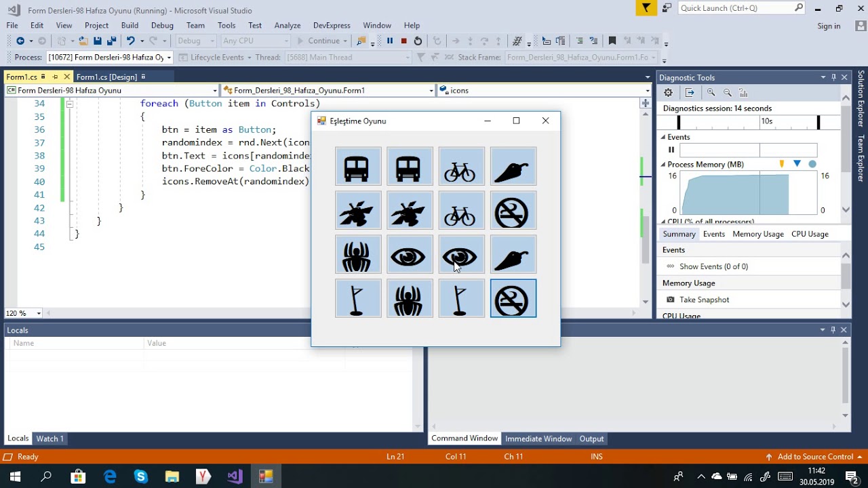The width and height of the screenshot is (868, 488).
Task: Open the Form Dersleri-98 Hafıza Oyunu project dropdown
Action: click(x=215, y=90)
